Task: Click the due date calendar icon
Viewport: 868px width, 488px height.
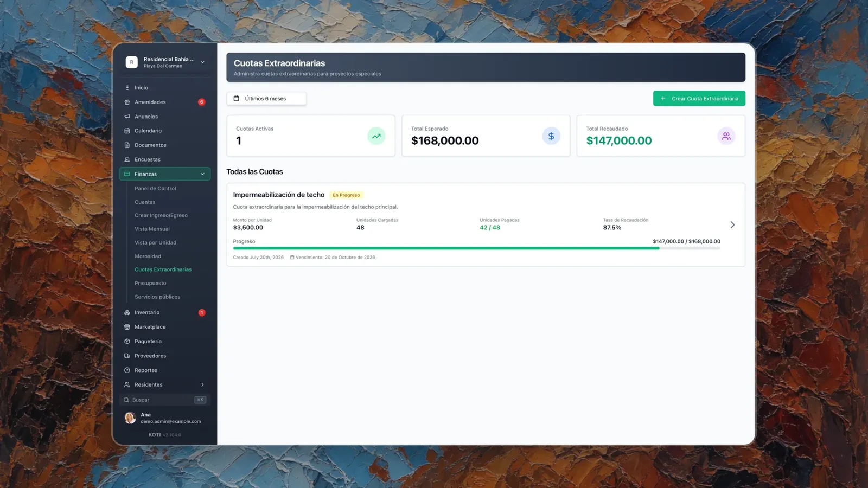Action: [292, 258]
